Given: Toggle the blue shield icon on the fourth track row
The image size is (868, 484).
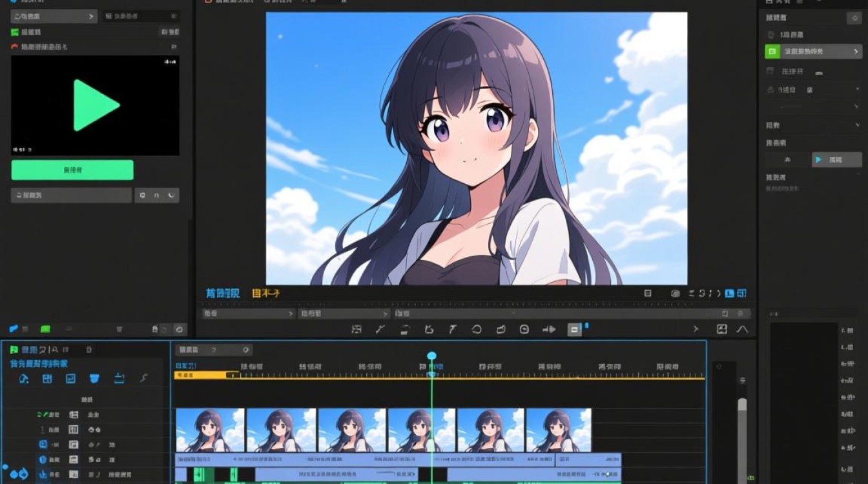Looking at the screenshot, I should 43,459.
